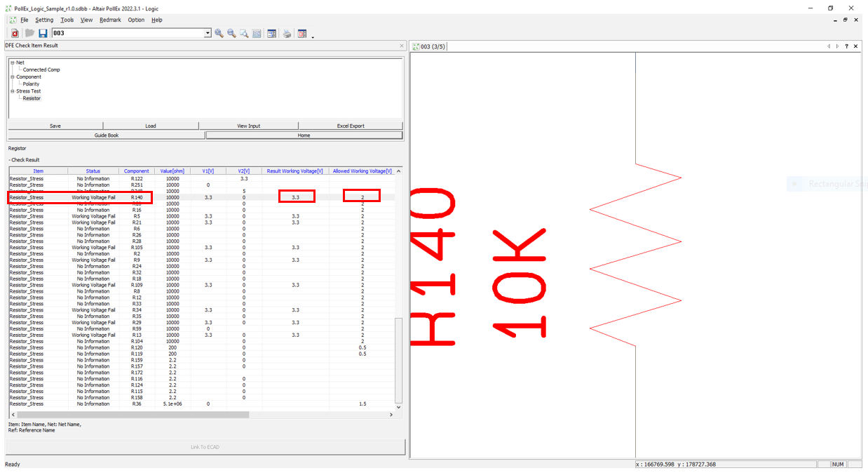
Task: Click the fit-to-window view icon
Action: [x=257, y=33]
